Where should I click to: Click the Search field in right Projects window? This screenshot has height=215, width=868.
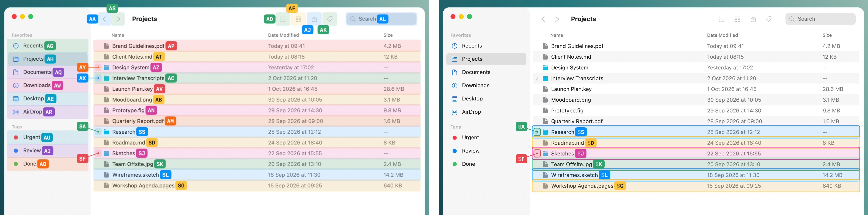(820, 19)
